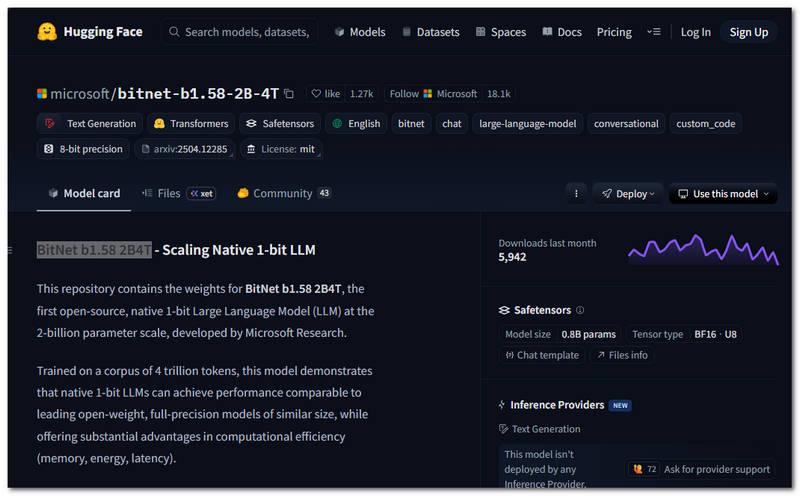Go to the Pricing page

614,32
